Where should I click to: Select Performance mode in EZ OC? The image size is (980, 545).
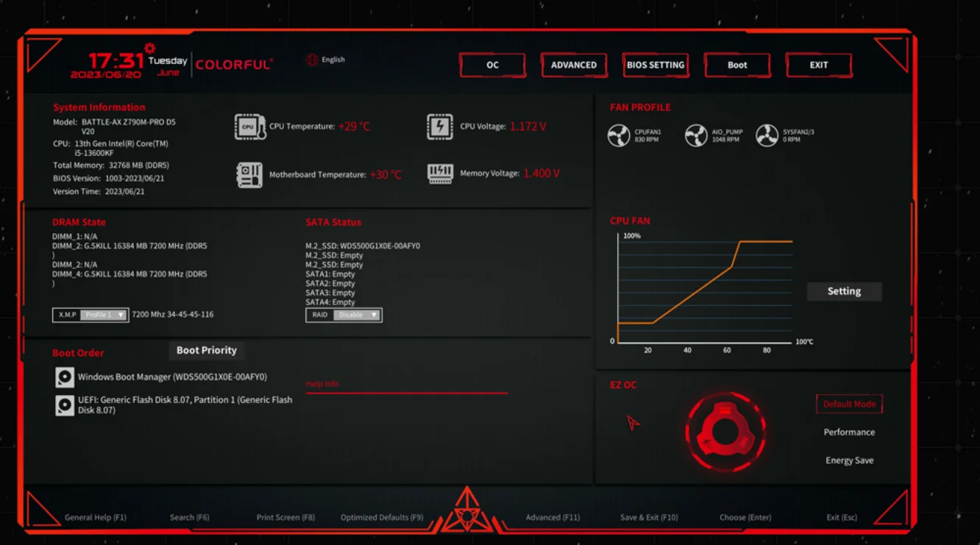coord(849,432)
